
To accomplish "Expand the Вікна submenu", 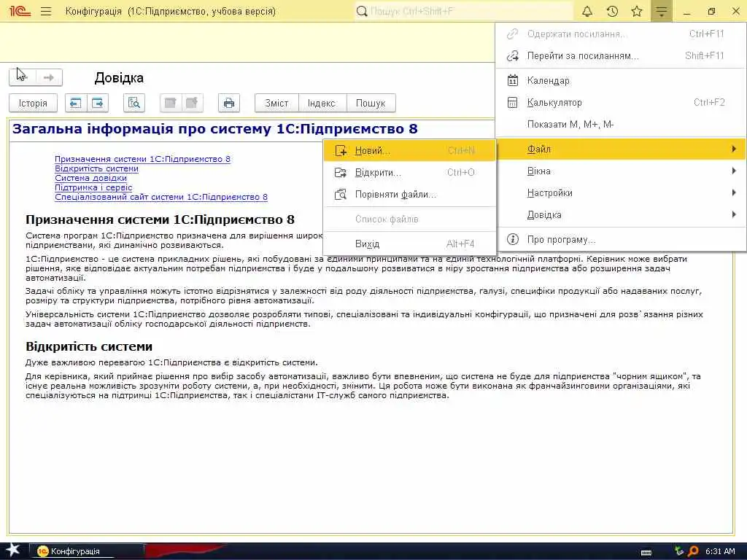I will pos(621,171).
